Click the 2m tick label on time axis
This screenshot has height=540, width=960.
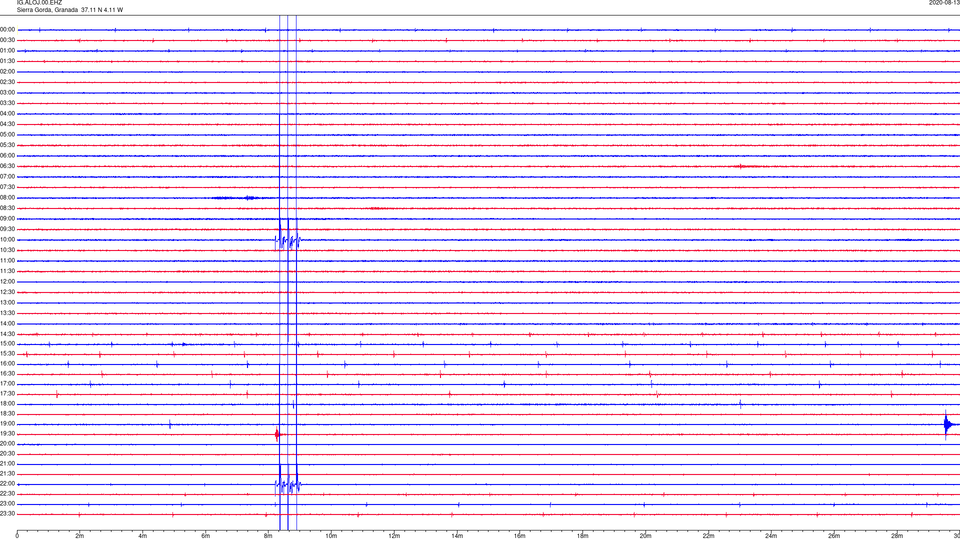[80, 536]
